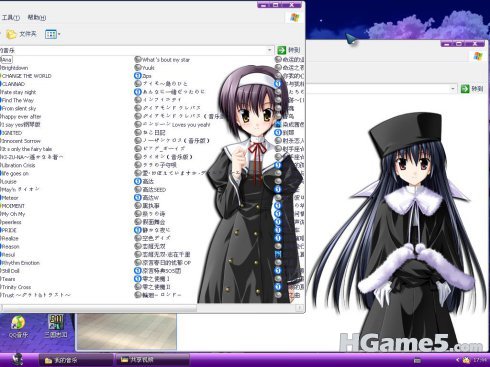Select the Innocent Sorrow entry
The width and height of the screenshot is (490, 367).
[x=21, y=141]
